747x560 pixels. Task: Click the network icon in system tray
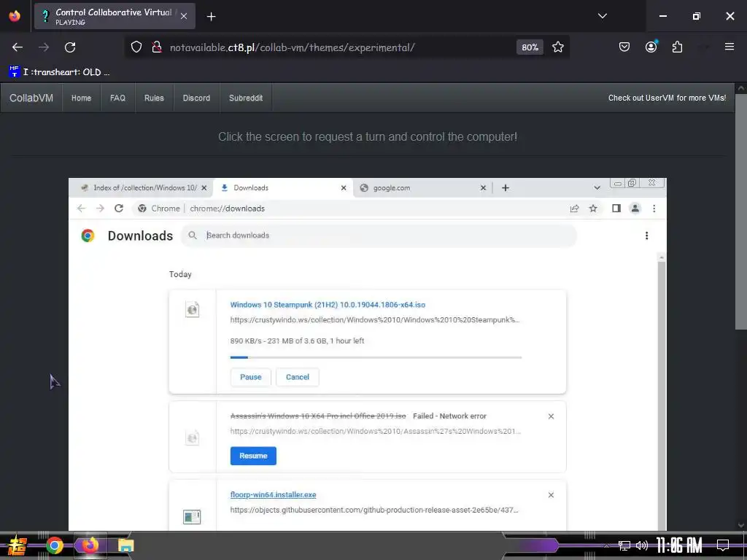624,545
